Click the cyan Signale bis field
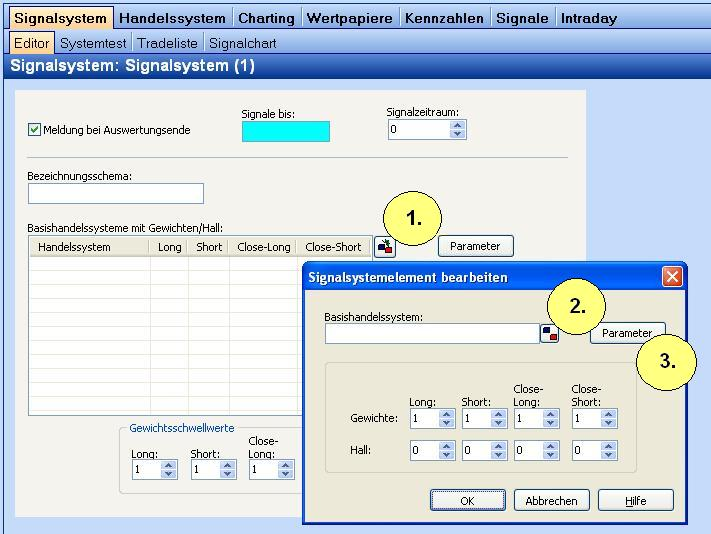The height and width of the screenshot is (534, 711). (285, 131)
